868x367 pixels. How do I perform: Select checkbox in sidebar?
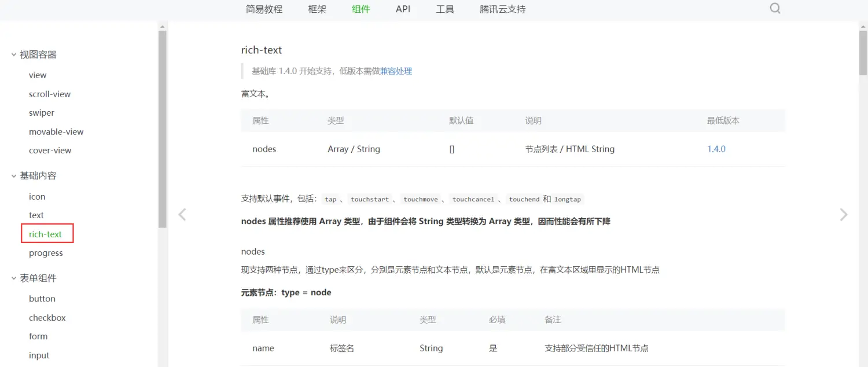(x=47, y=318)
